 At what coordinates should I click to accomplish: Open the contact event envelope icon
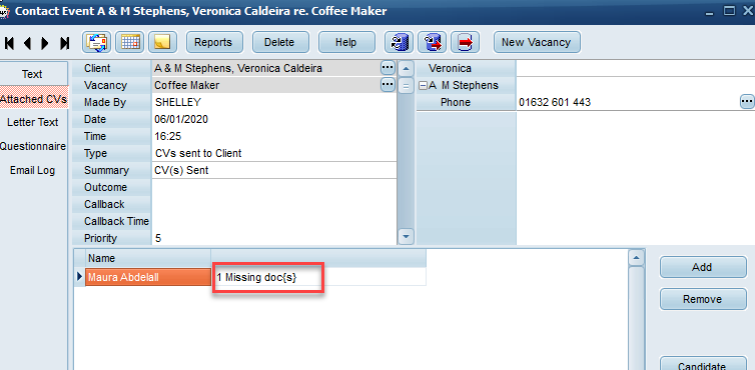(x=96, y=42)
